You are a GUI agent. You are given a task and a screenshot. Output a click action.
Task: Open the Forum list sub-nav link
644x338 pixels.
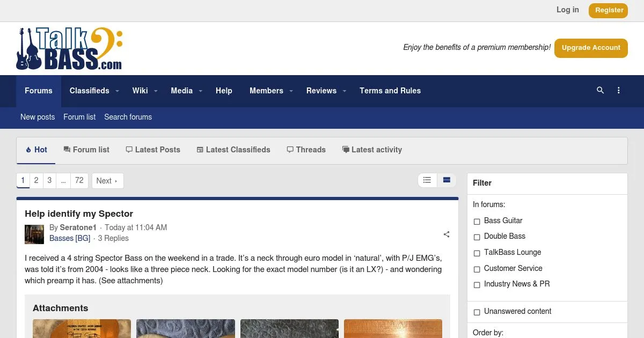tap(79, 117)
